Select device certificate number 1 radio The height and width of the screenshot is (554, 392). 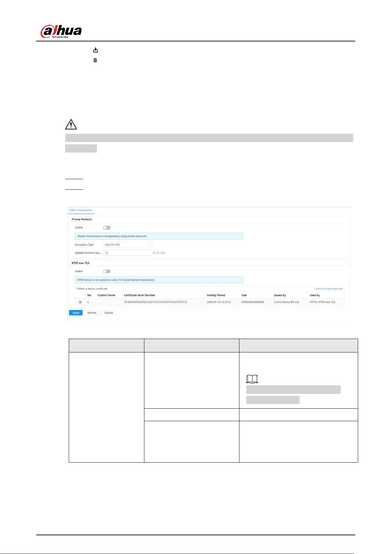tap(80, 302)
